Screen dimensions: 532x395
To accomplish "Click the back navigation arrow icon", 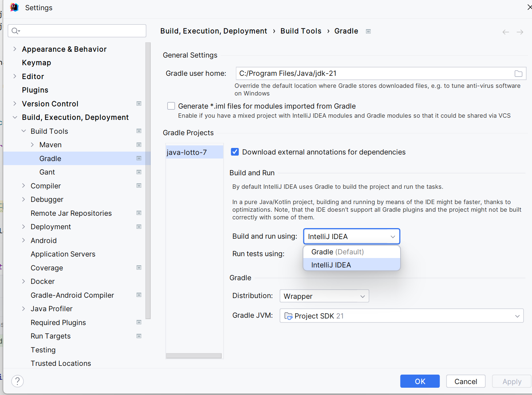I will tap(505, 32).
